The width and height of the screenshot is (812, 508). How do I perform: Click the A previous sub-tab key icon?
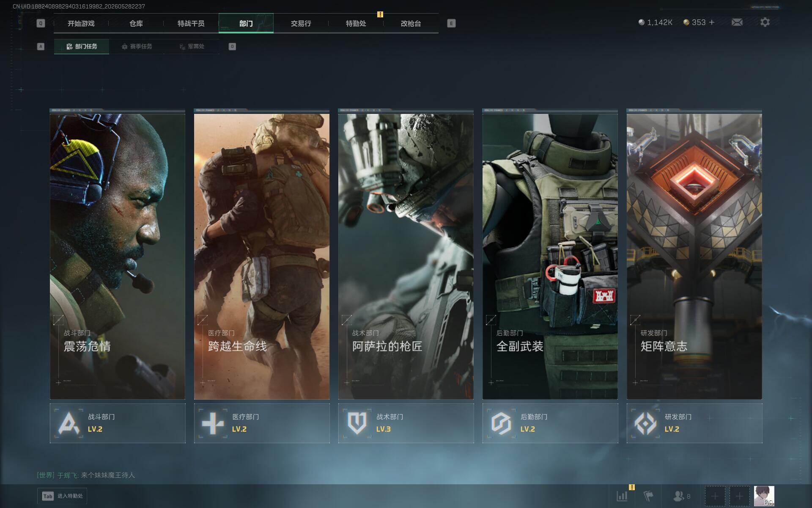(x=41, y=47)
